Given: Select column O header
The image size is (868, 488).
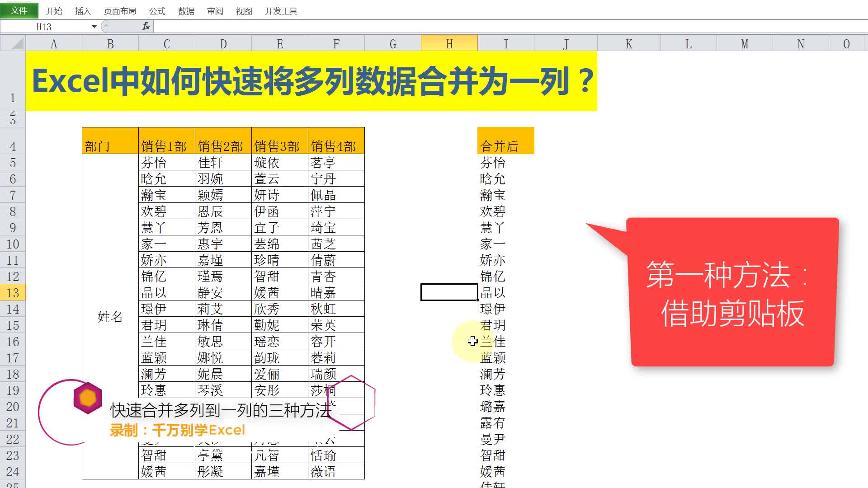Looking at the screenshot, I should [846, 44].
